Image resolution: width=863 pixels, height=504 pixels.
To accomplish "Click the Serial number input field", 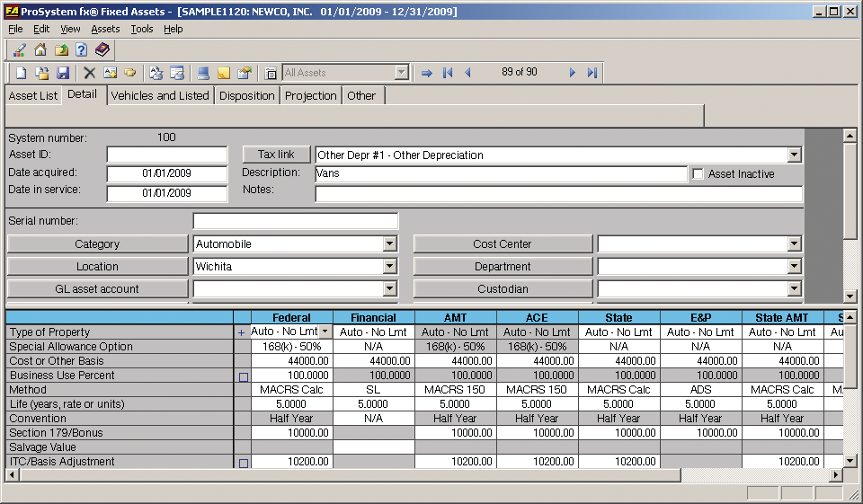I will click(295, 221).
